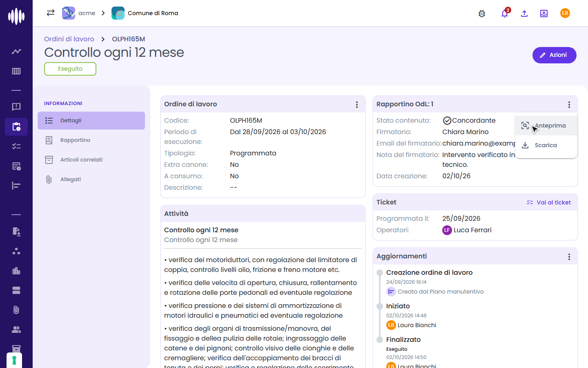Click Comune di Roma breadcrumb

pyautogui.click(x=145, y=13)
